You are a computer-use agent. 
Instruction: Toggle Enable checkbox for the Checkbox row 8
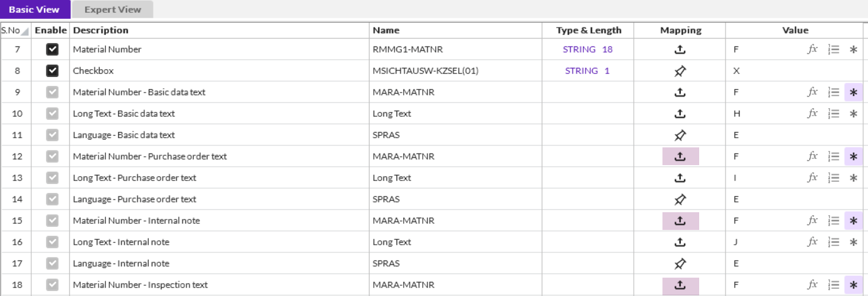point(53,71)
